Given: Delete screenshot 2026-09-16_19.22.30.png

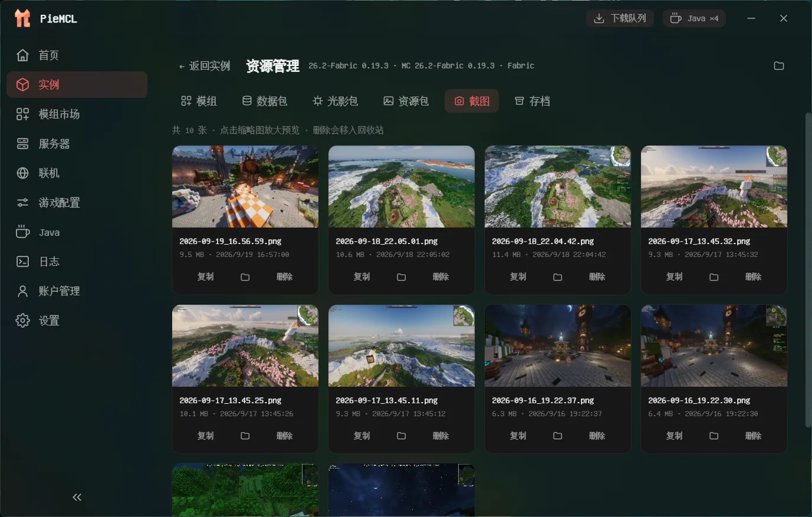Looking at the screenshot, I should click(x=753, y=436).
